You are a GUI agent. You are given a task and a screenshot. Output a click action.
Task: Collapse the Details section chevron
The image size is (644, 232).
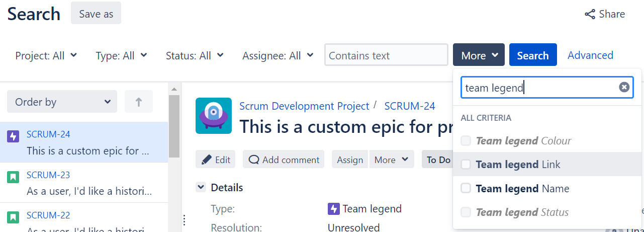click(201, 187)
